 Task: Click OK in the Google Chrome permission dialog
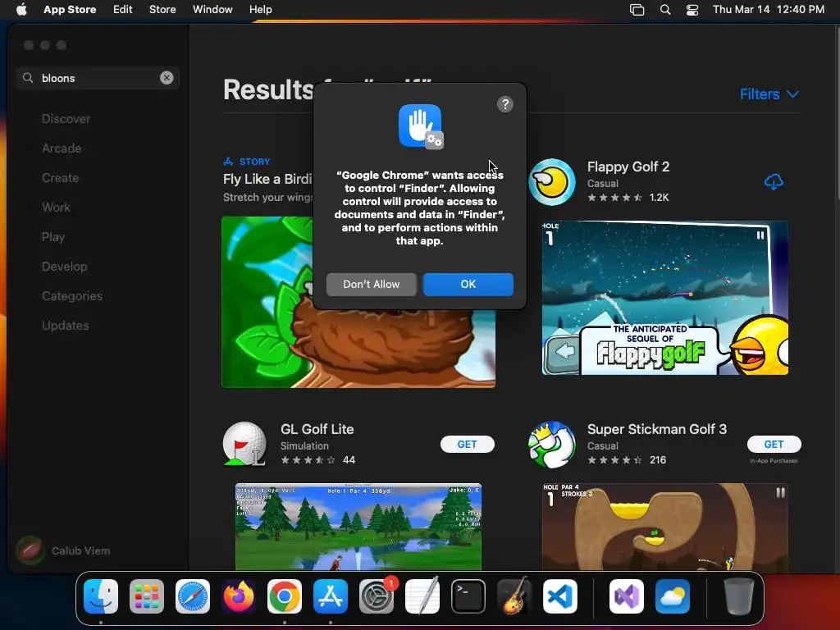[x=468, y=285]
